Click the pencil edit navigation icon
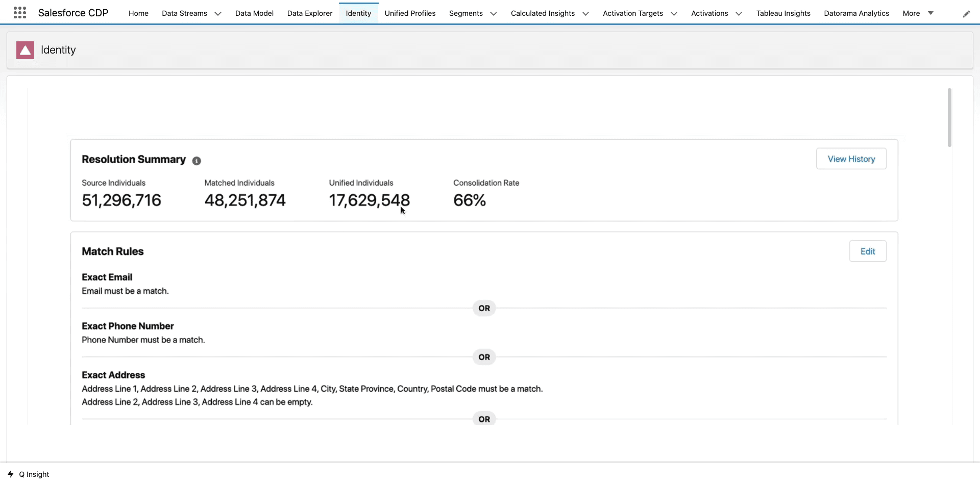 pos(966,14)
